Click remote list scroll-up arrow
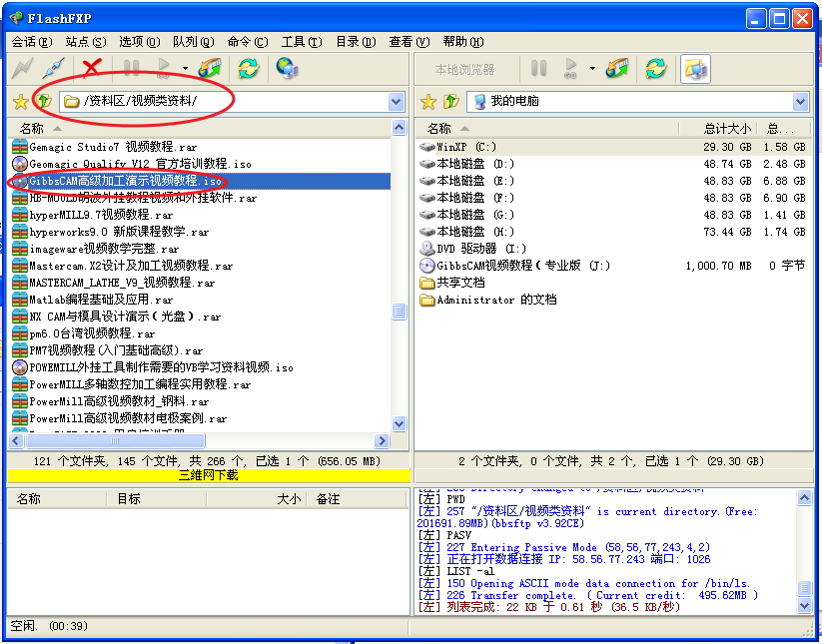 point(399,128)
